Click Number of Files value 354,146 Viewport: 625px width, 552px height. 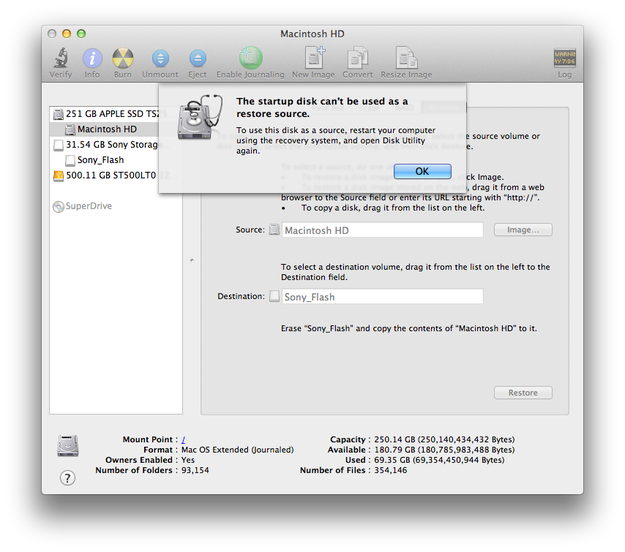(390, 470)
